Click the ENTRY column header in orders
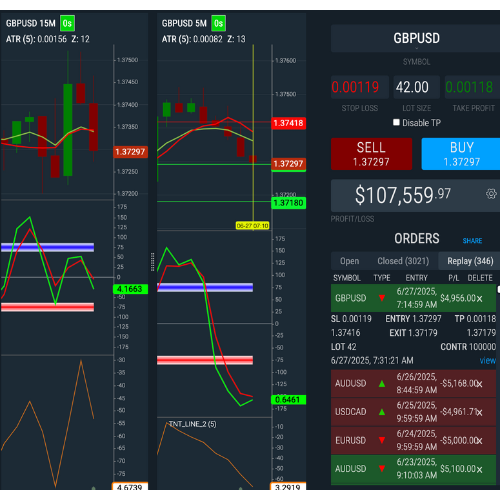Screen dimensions: 500x500 pyautogui.click(x=416, y=278)
